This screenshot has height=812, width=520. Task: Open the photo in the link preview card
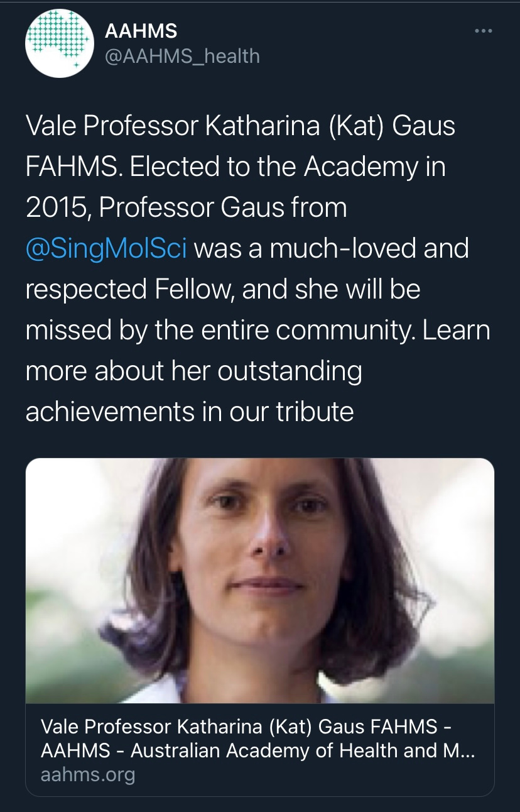(x=259, y=580)
